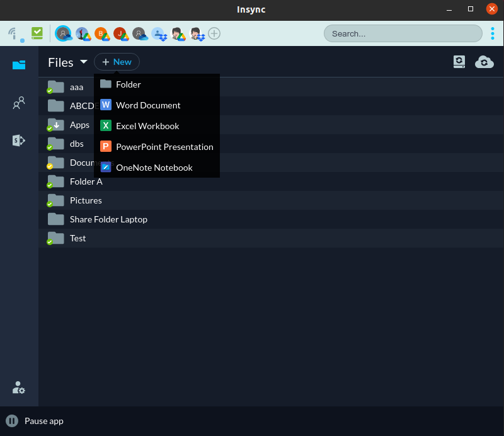Open account settings via bottom-left gear avatar
The width and height of the screenshot is (504, 436).
pyautogui.click(x=18, y=387)
